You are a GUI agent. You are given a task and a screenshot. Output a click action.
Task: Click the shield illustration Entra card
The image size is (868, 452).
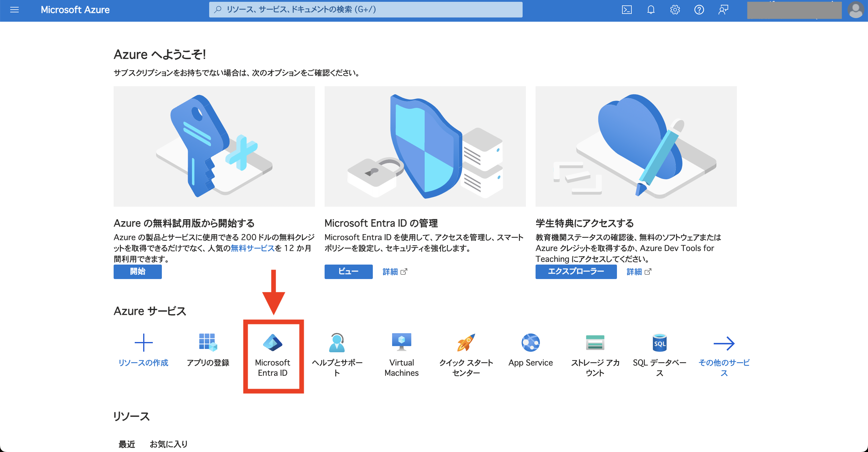pos(425,146)
